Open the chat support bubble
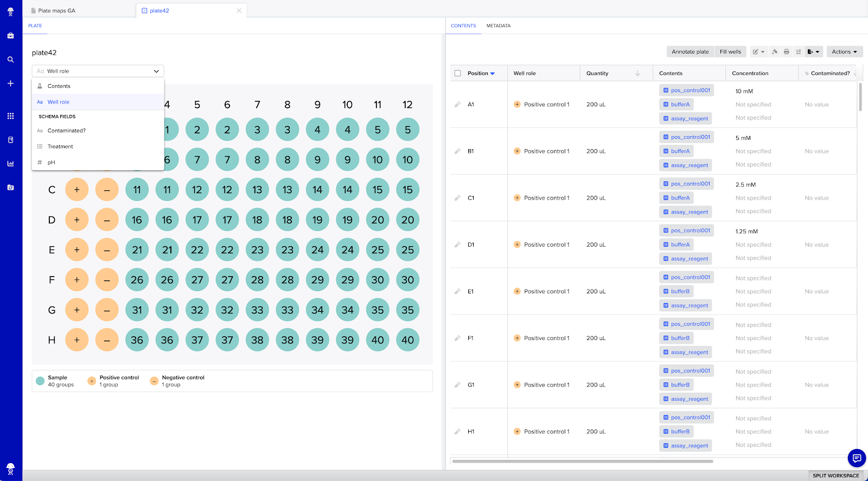Viewport: 868px width, 481px height. click(x=857, y=458)
